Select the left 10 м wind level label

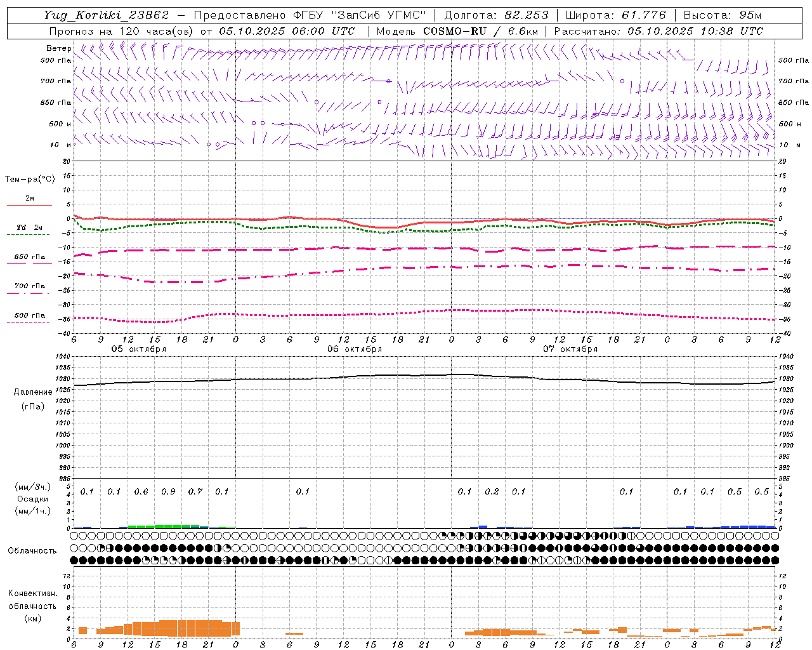point(60,145)
